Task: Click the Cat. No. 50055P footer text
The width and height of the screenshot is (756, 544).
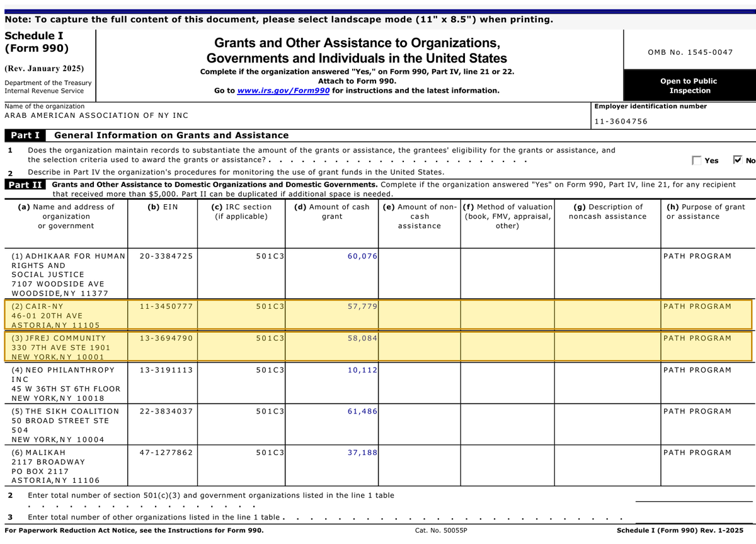Action: [441, 531]
